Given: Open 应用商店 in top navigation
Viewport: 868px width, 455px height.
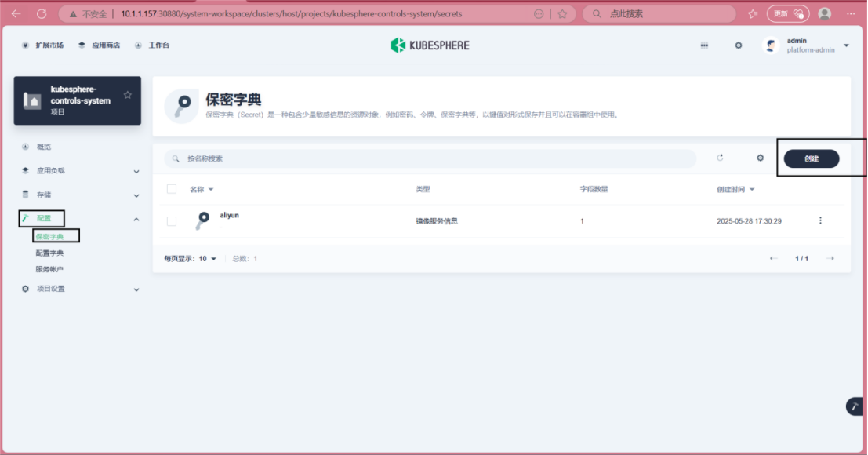Looking at the screenshot, I should (99, 45).
